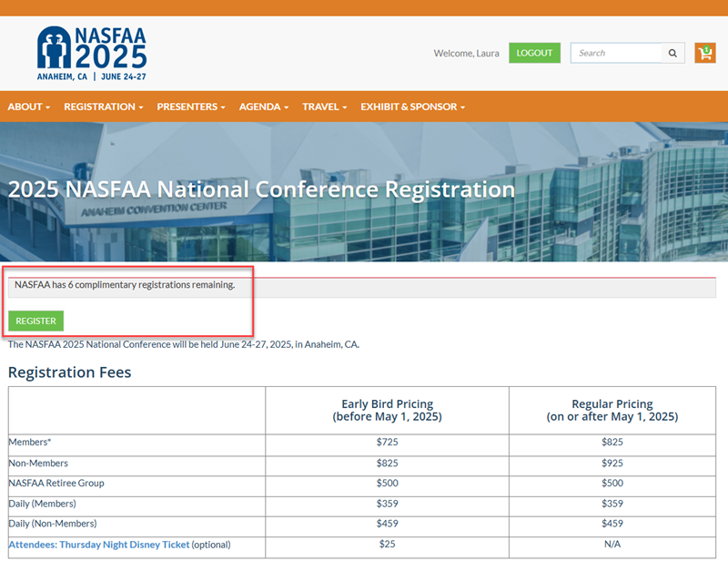Click the $25 Disney ticket price
The width and height of the screenshot is (728, 561).
click(x=388, y=544)
